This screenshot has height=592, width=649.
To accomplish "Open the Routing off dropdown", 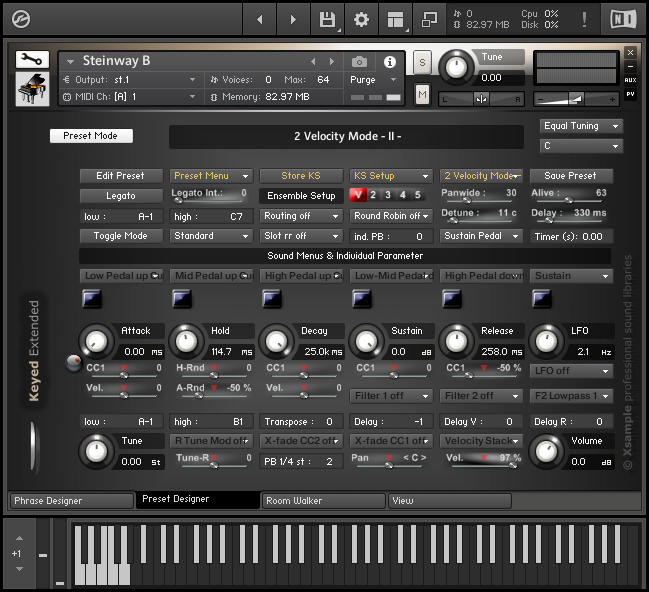I will (x=301, y=216).
